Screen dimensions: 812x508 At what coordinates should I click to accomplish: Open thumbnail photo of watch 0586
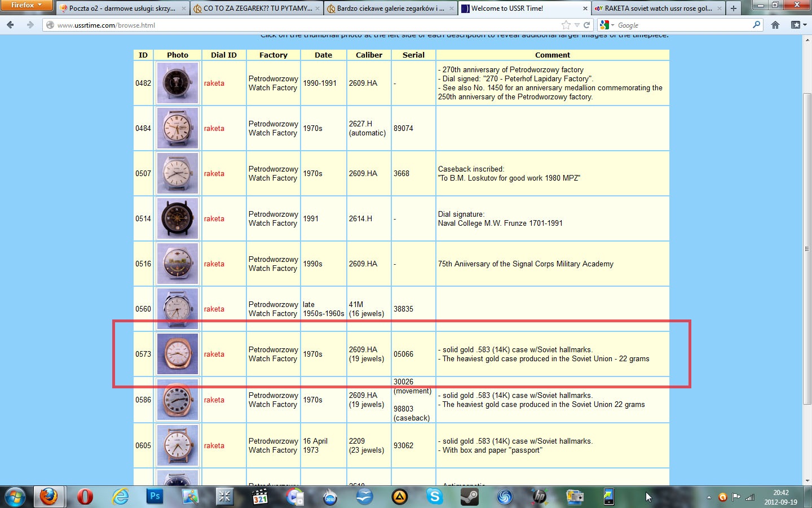pyautogui.click(x=178, y=400)
